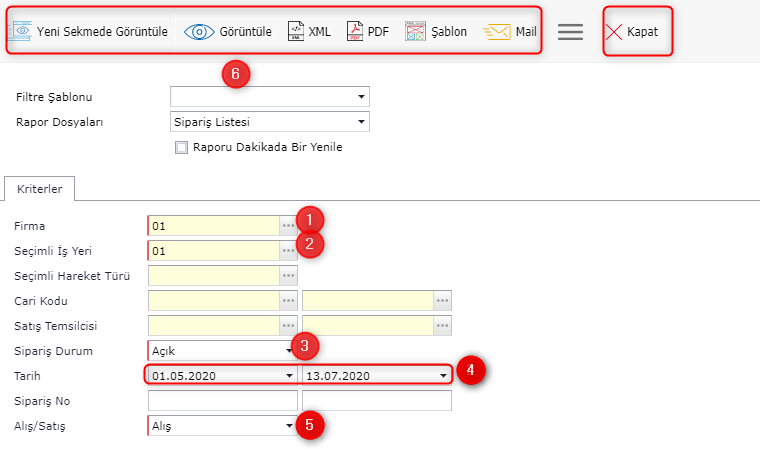Open Seçimli Hareket Türü ellipsis lookup
The width and height of the screenshot is (760, 450).
pyautogui.click(x=288, y=275)
